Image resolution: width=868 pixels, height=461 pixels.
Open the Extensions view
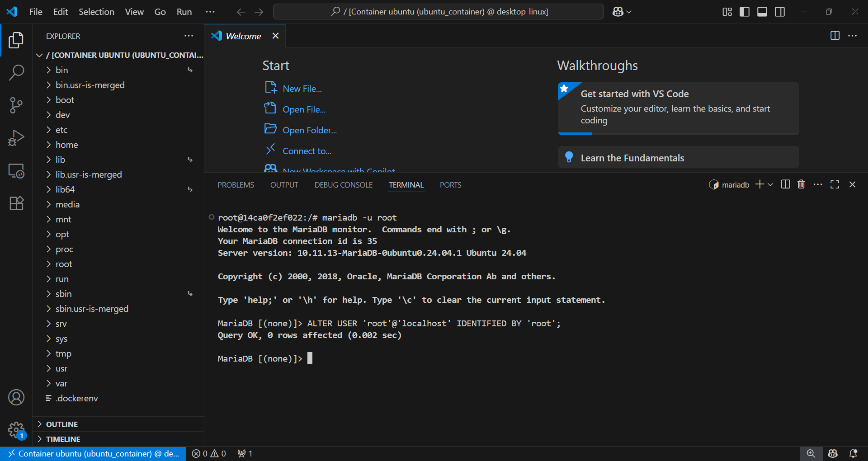click(16, 203)
